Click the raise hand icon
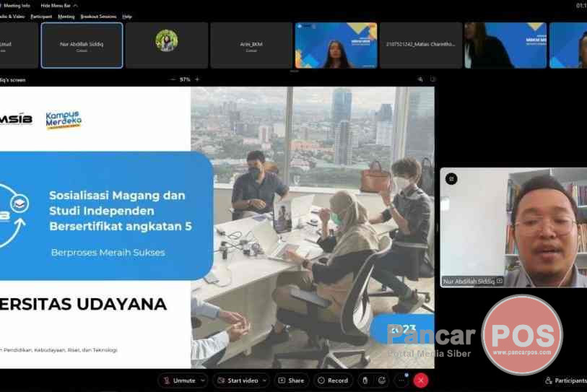The height and width of the screenshot is (392, 587). pyautogui.click(x=365, y=380)
